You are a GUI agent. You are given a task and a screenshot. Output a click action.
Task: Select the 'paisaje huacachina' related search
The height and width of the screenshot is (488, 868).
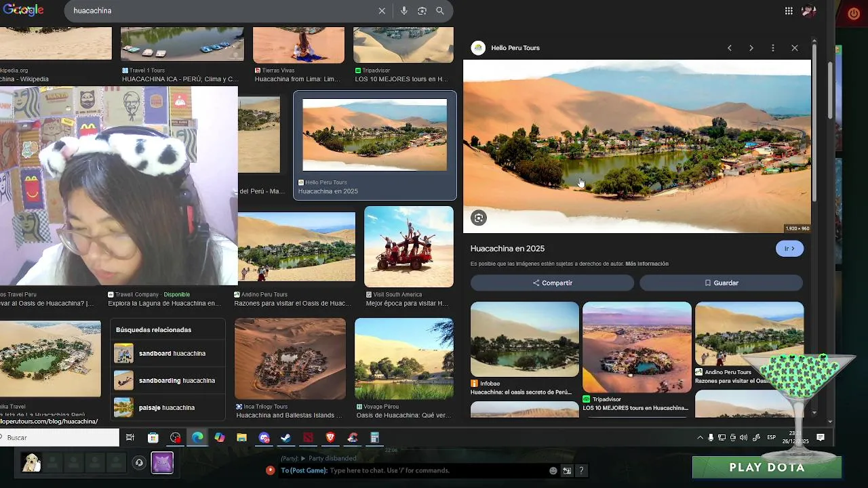167,408
